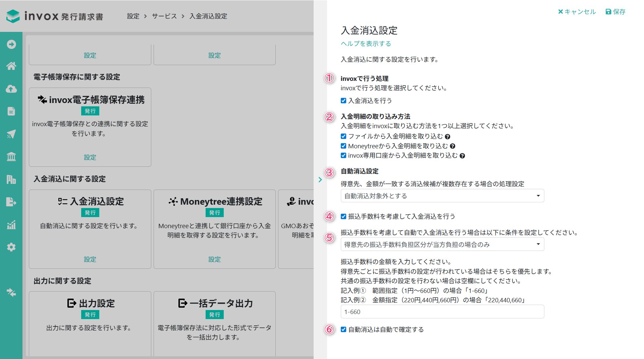Image resolution: width=644 pixels, height=359 pixels.
Task: Click the arrow circle icon atop sidebar
Action: point(11,44)
